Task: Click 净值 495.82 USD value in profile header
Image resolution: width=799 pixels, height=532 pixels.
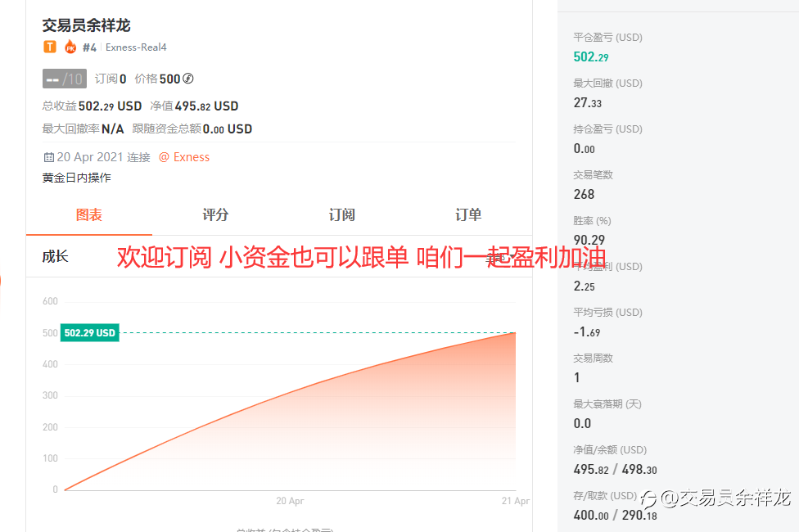Action: pos(194,106)
